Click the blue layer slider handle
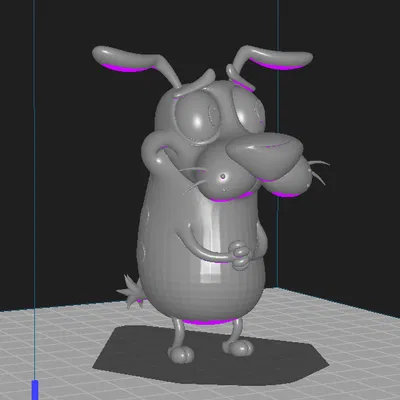This screenshot has height=400, width=400. pyautogui.click(x=35, y=389)
